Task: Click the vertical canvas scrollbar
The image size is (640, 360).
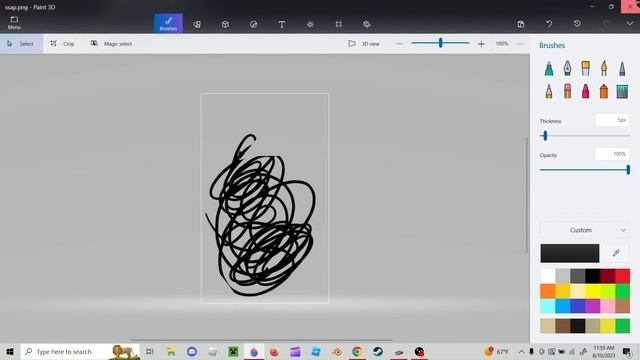Action: coord(527,195)
